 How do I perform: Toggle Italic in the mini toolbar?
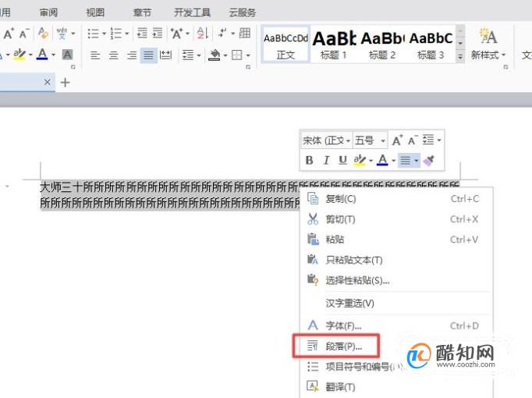tap(326, 160)
